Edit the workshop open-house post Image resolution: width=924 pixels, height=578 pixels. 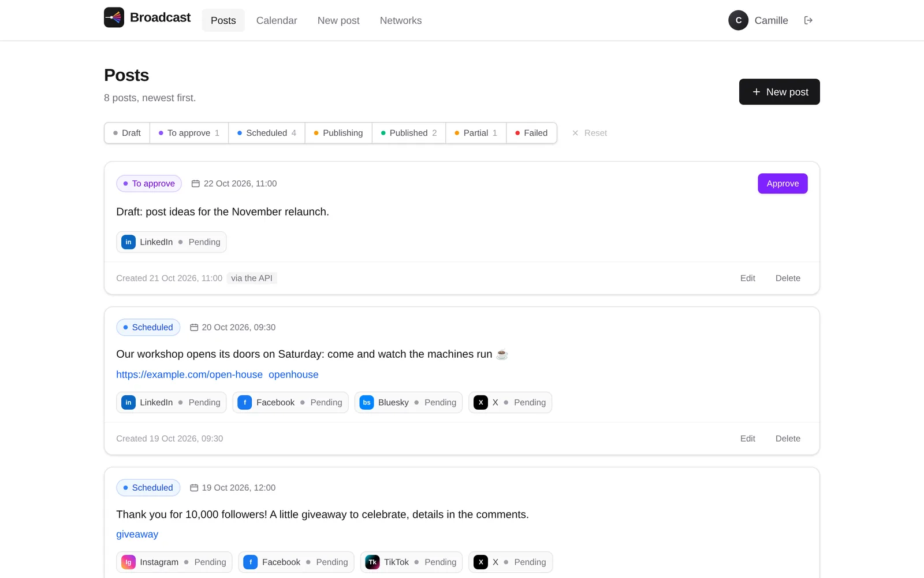tap(748, 439)
